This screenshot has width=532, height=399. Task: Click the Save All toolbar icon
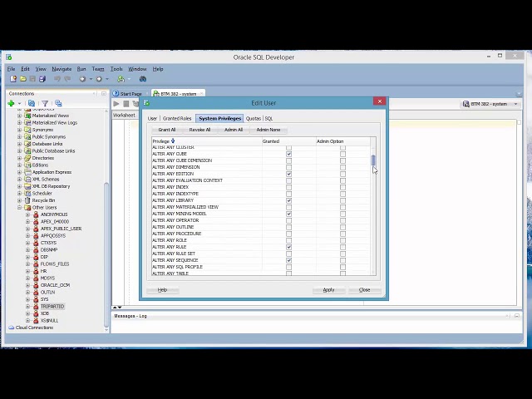point(42,79)
